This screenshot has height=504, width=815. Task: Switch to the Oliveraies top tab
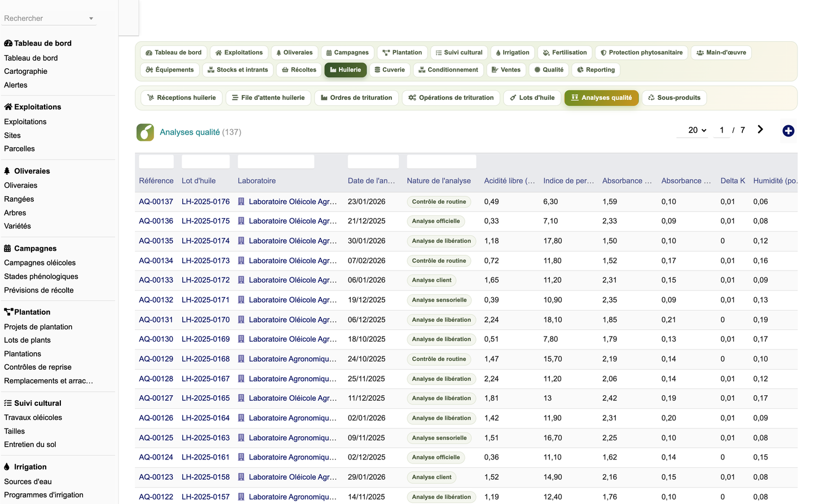click(294, 52)
